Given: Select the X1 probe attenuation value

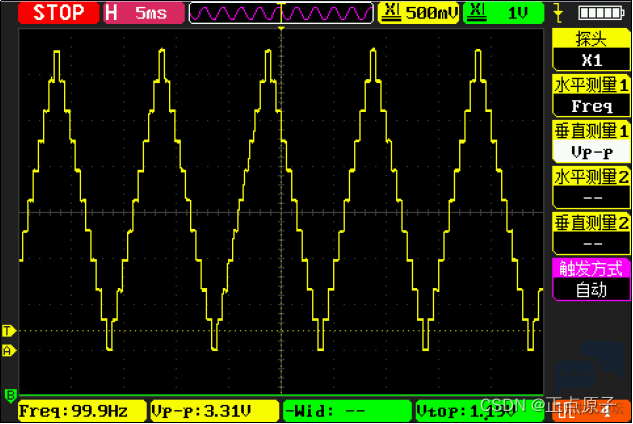Looking at the screenshot, I should [x=592, y=60].
